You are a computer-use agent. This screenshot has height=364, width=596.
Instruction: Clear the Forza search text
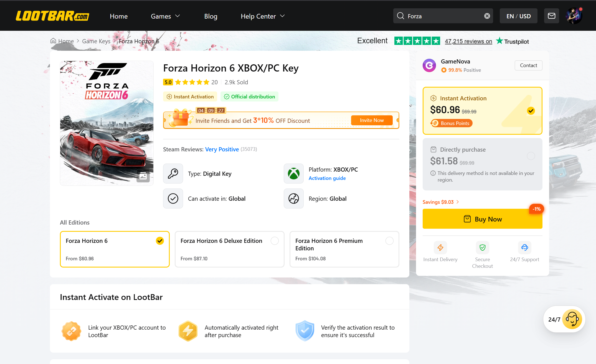pyautogui.click(x=487, y=16)
